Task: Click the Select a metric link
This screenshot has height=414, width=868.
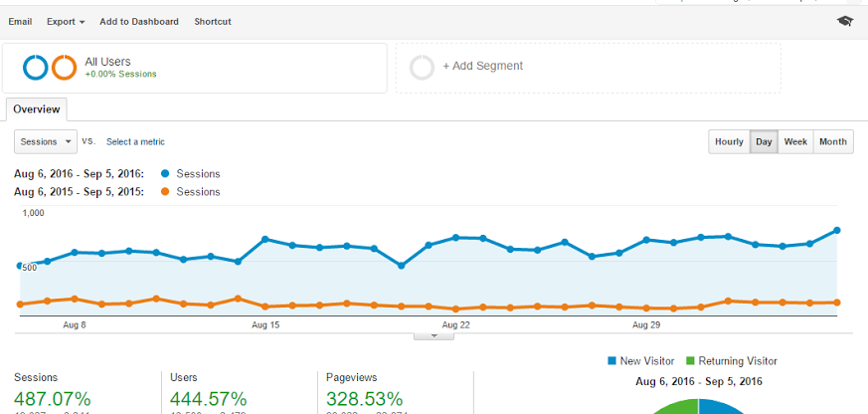Action: [135, 141]
